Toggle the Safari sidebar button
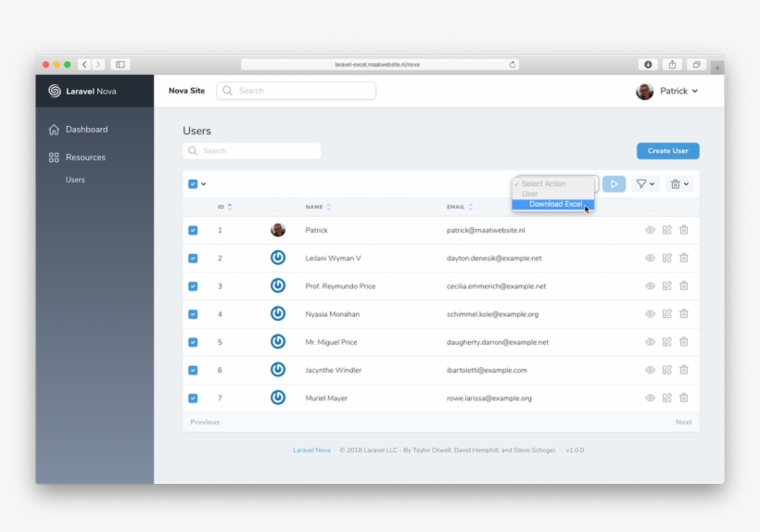 (x=120, y=65)
